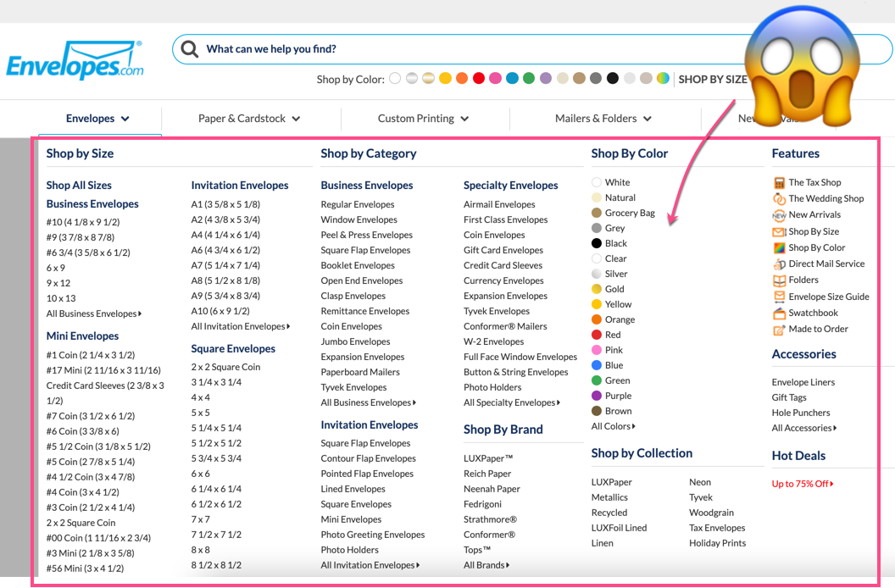895x588 pixels.
Task: Pick the red swatch in the header color row
Action: (479, 78)
